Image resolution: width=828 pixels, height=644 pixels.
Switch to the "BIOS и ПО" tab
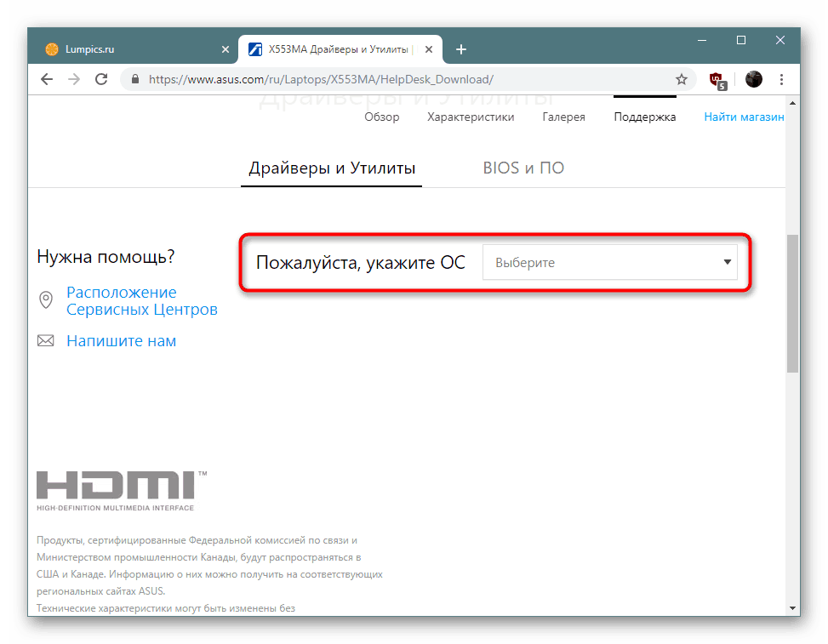[x=523, y=168]
